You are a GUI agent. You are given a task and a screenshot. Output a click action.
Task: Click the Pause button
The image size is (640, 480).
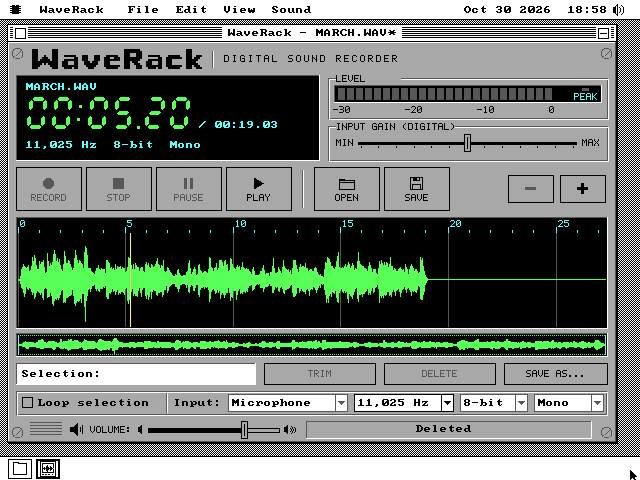point(189,189)
